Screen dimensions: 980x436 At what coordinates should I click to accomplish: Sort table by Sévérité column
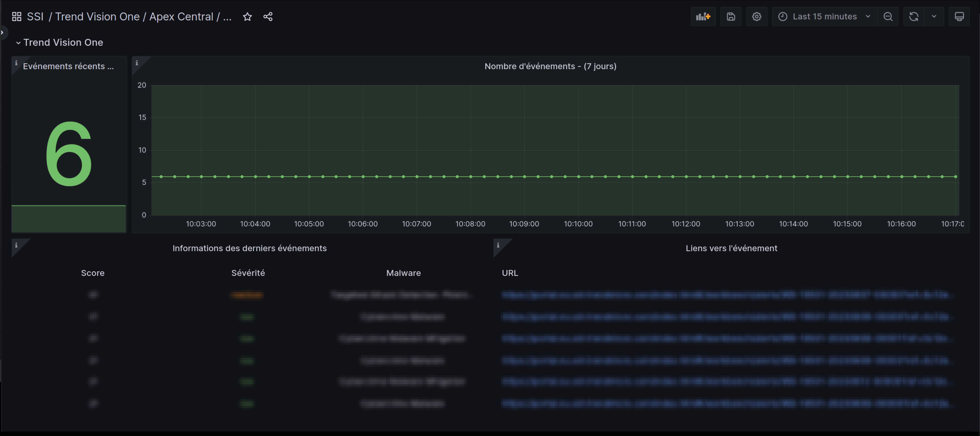click(x=248, y=273)
